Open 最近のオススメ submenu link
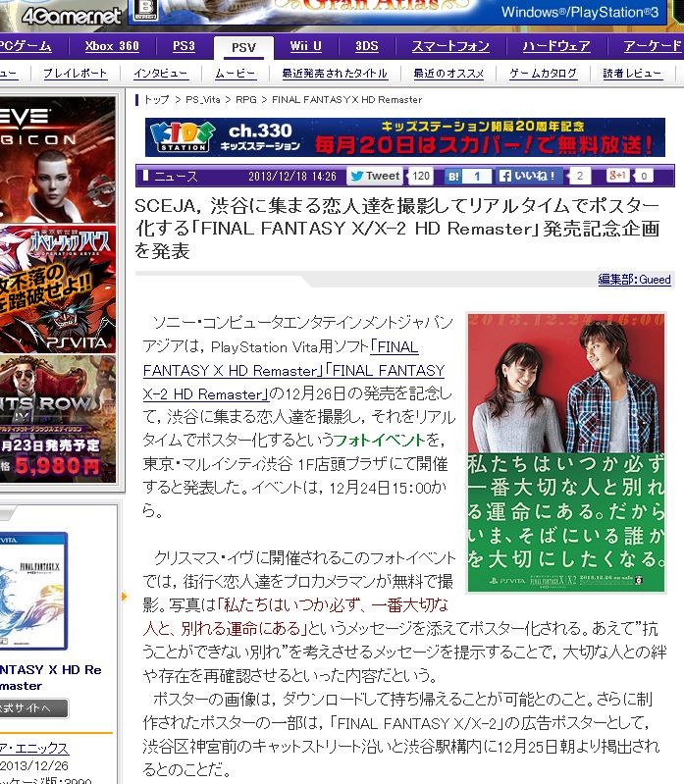The image size is (684, 784). 448,74
